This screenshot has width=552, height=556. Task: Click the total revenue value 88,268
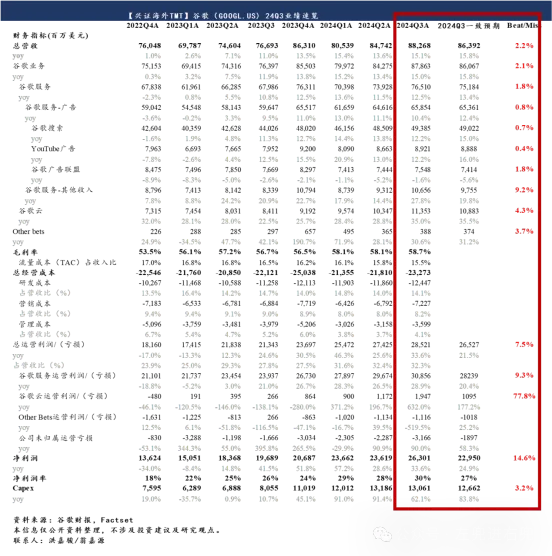pyautogui.click(x=419, y=46)
